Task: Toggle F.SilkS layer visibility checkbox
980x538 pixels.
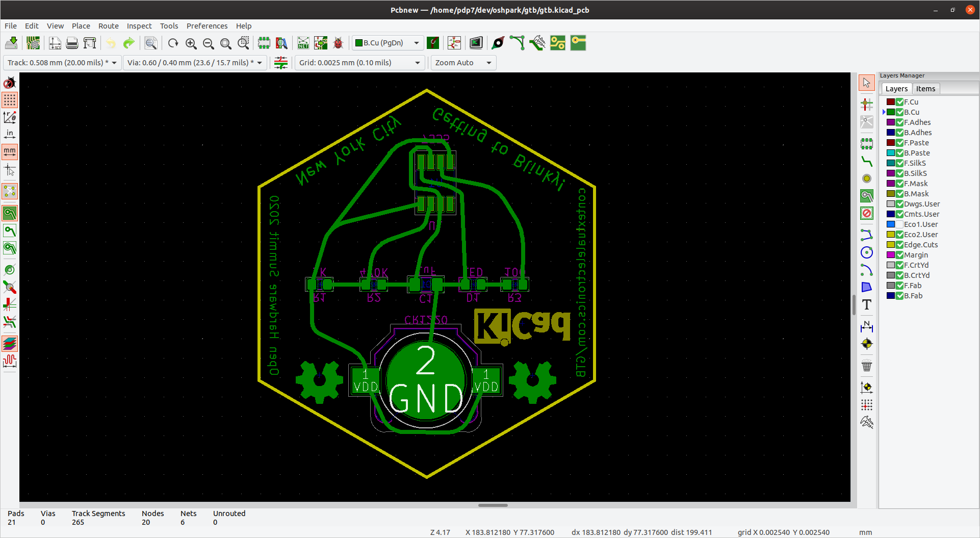Action: coord(900,163)
